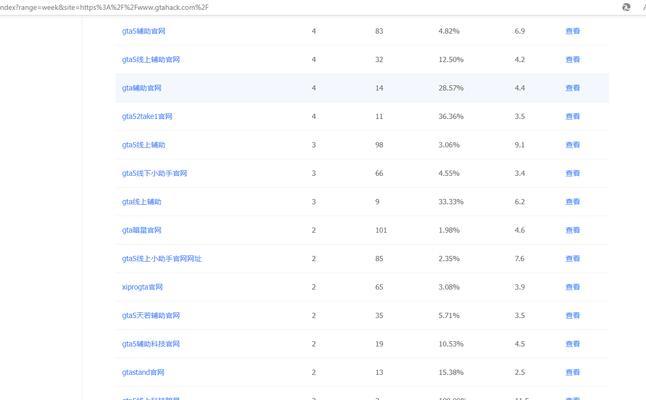Click 查看 in the 5.71% row

pos(573,315)
